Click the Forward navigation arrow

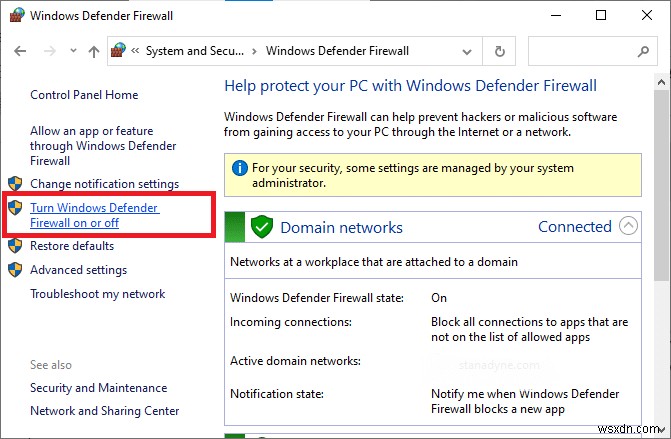(x=47, y=51)
